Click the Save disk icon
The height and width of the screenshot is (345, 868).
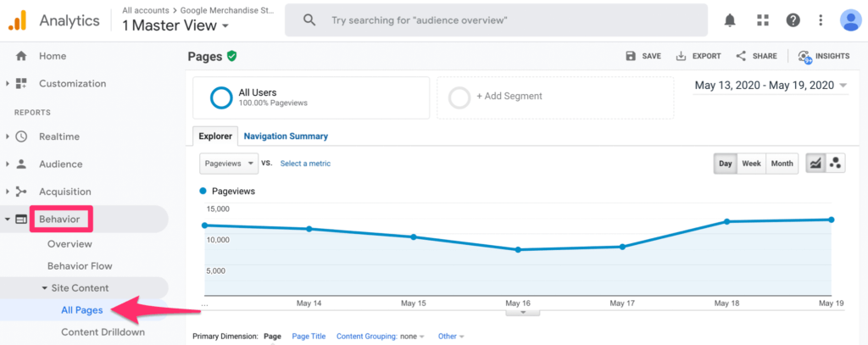coord(631,56)
